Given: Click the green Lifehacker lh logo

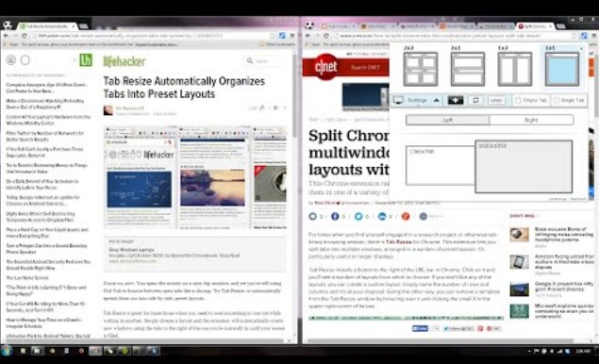Looking at the screenshot, I should 86,60.
